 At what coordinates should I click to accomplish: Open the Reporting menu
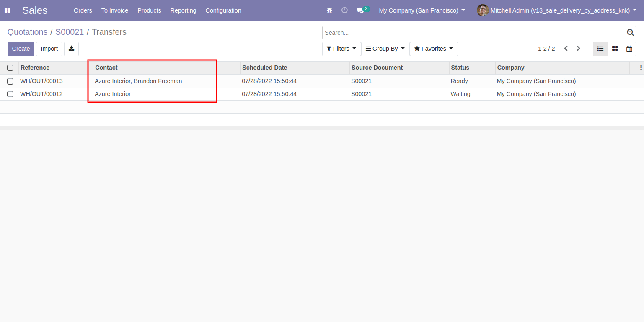[183, 10]
